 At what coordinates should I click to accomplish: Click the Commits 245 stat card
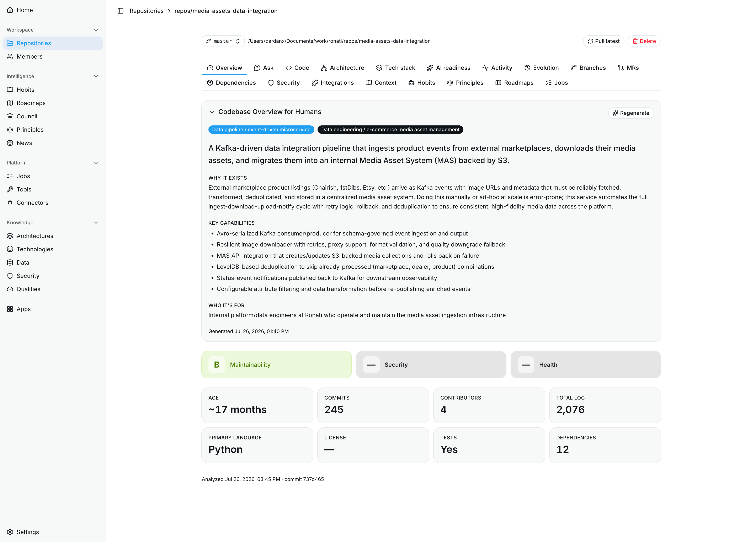[x=373, y=405]
